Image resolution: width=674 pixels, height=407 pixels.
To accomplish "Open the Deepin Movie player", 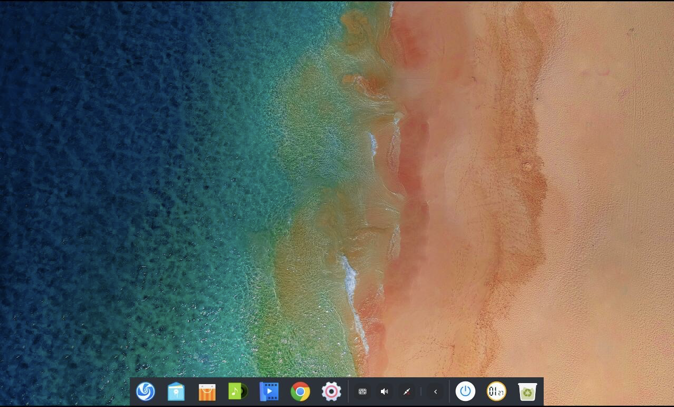I will click(x=269, y=391).
